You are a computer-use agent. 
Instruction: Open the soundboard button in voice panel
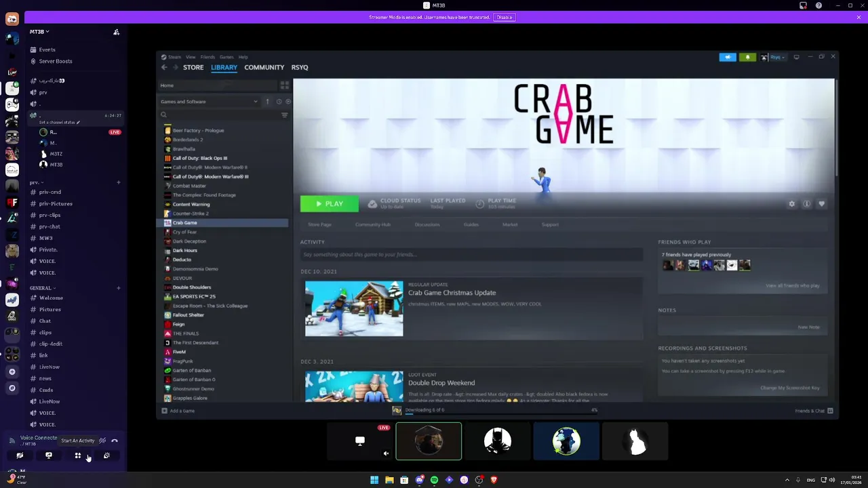106,455
